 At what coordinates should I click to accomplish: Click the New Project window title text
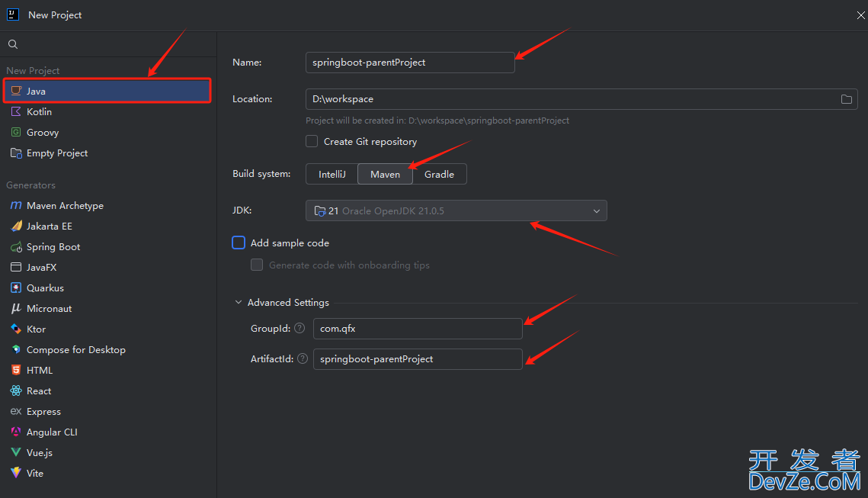click(x=55, y=15)
